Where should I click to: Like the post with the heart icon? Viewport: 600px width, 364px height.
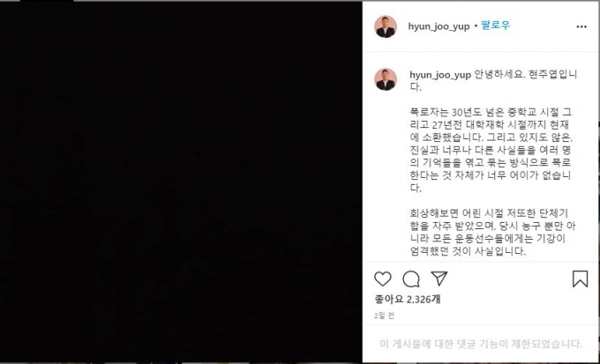pyautogui.click(x=383, y=279)
